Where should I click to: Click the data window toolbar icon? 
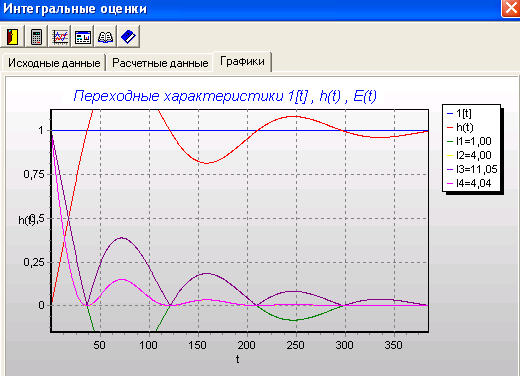click(82, 36)
